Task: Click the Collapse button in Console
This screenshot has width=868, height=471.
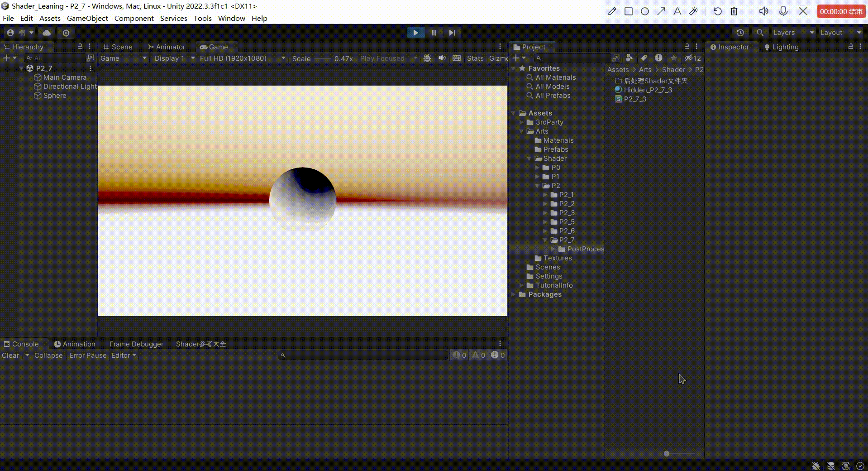Action: pyautogui.click(x=48, y=356)
